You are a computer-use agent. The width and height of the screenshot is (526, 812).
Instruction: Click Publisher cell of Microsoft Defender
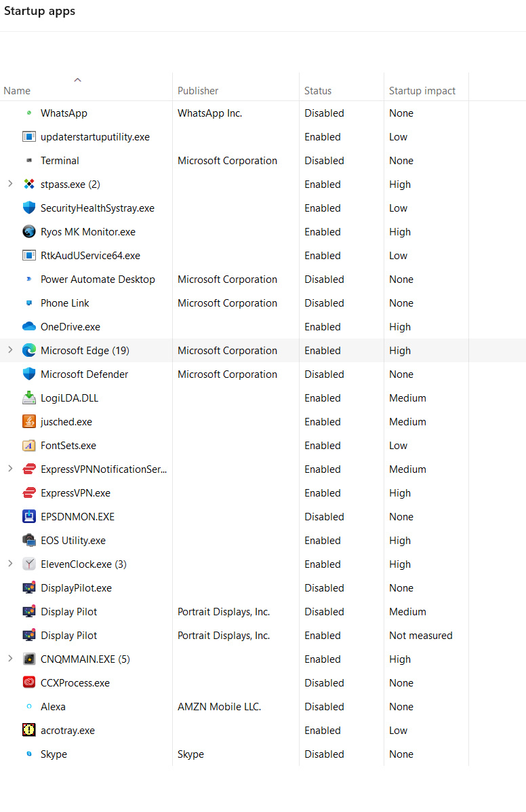tap(227, 374)
